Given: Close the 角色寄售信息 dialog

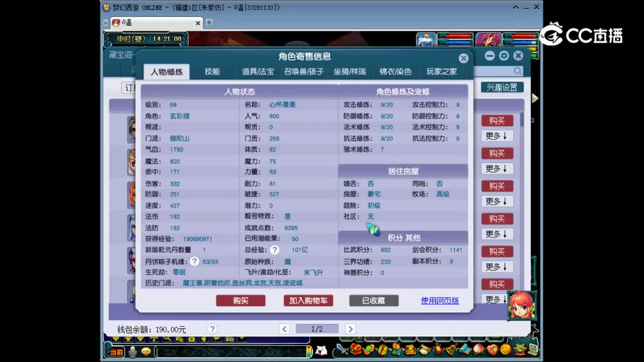Looking at the screenshot, I should [x=463, y=58].
